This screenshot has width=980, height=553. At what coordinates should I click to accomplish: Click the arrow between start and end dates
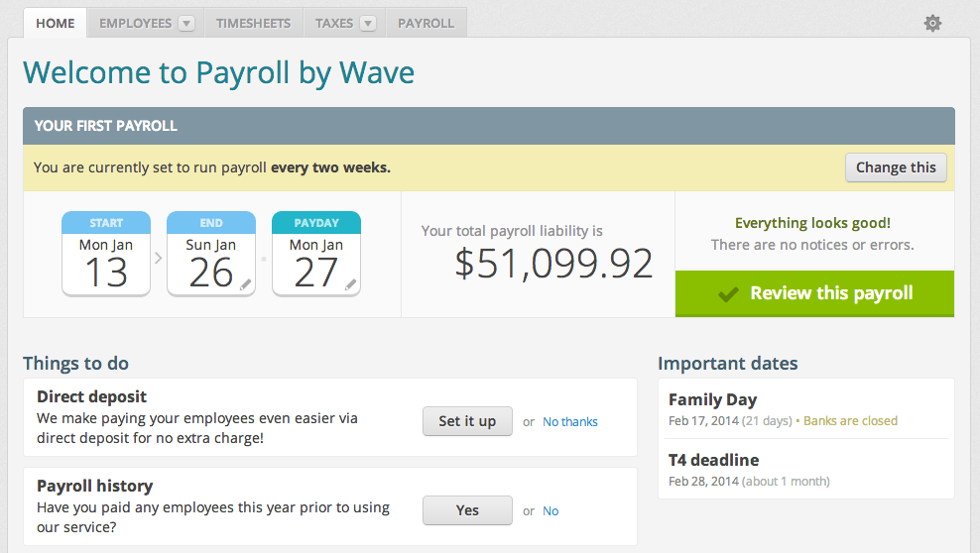(158, 258)
